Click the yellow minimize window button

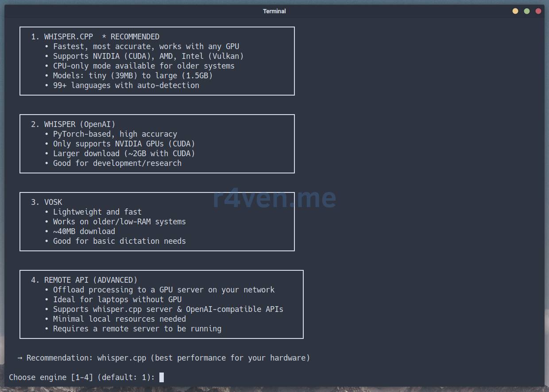515,11
